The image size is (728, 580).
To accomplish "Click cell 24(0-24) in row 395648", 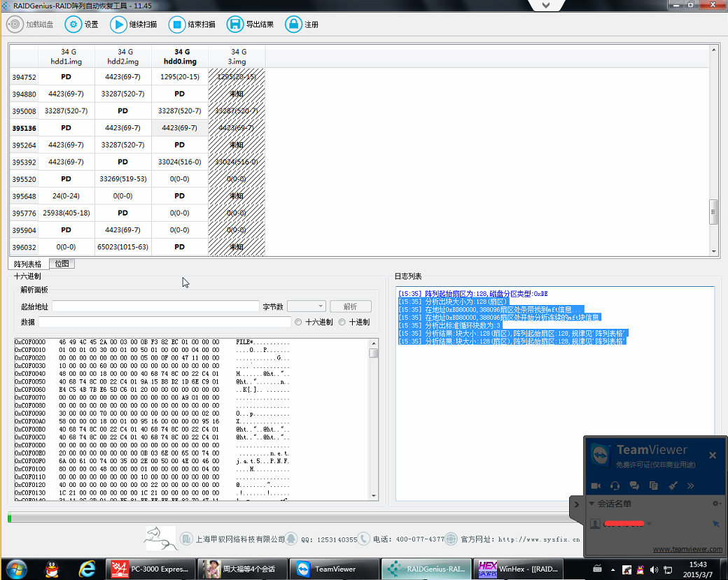I will pyautogui.click(x=66, y=196).
